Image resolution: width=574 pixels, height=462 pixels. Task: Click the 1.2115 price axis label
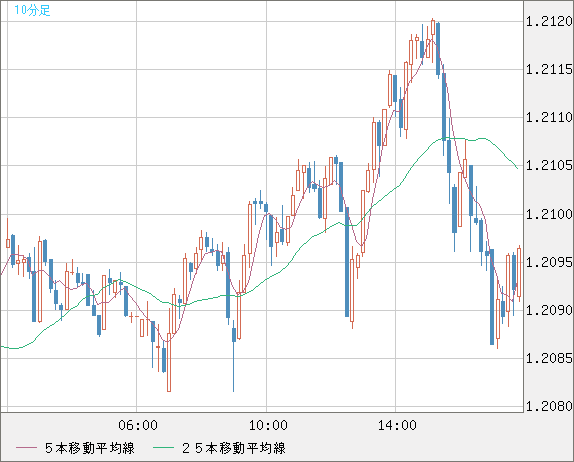pos(549,69)
